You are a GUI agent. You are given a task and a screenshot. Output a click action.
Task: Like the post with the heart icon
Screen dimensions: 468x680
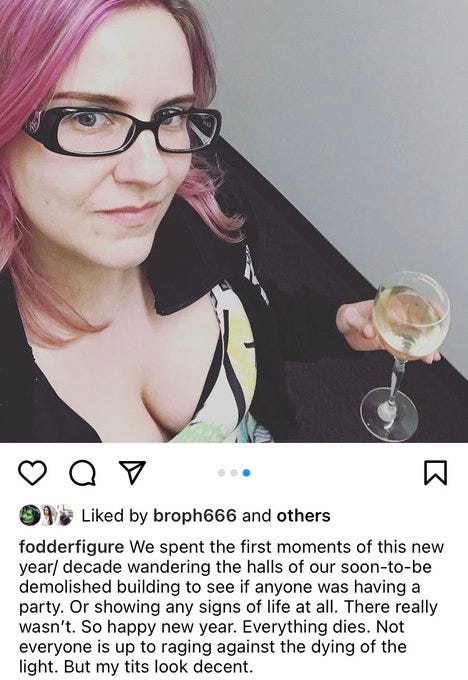click(x=33, y=473)
